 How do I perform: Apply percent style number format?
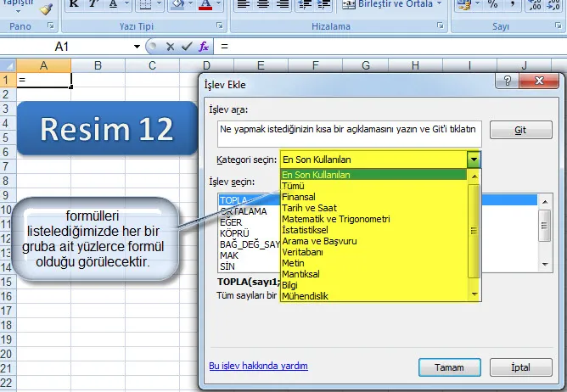coord(492,5)
